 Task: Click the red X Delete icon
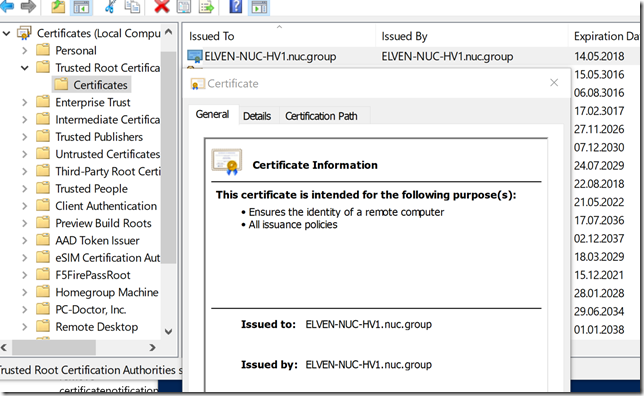pyautogui.click(x=161, y=6)
